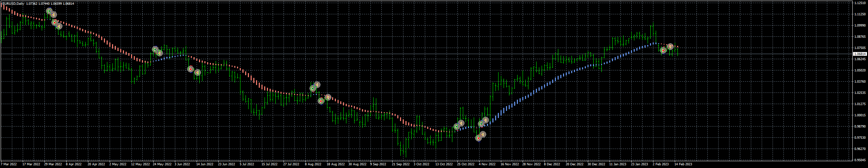Click the 18 Aug 2022 date label
Viewport: 868px width, 168px height.
coord(336,164)
